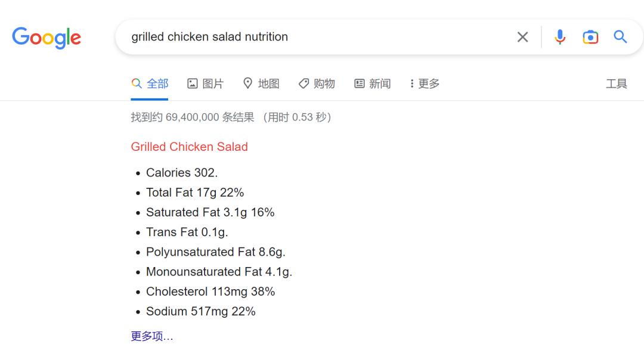Click the magnifier icon beside 全部
Screen dimensions: 644x344
coord(136,83)
